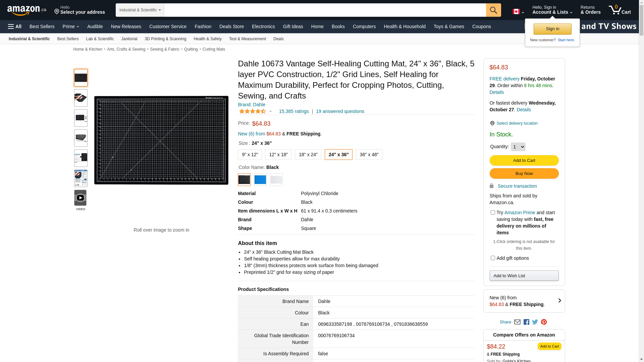The width and height of the screenshot is (644, 362).
Task: Check the Try Amazon Prime checkbox
Action: pyautogui.click(x=493, y=213)
